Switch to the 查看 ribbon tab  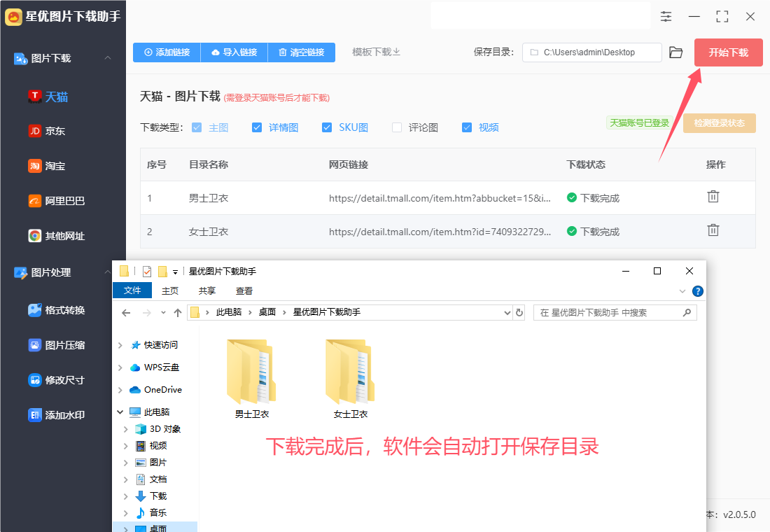(x=244, y=290)
